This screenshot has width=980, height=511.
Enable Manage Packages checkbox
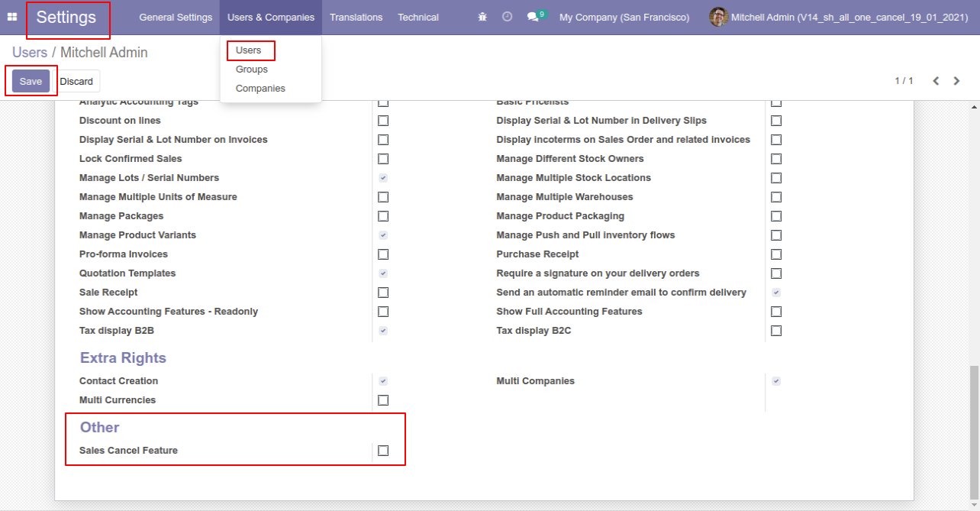[383, 216]
